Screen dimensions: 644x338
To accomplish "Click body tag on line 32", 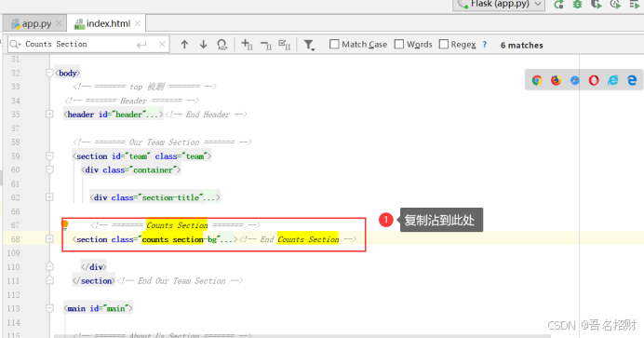I will [67, 74].
